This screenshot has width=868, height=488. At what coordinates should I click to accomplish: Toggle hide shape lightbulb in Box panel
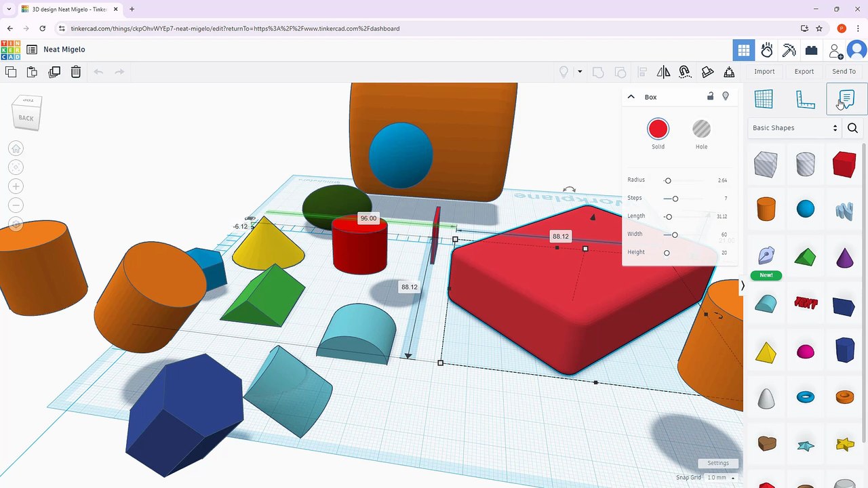[x=726, y=96]
